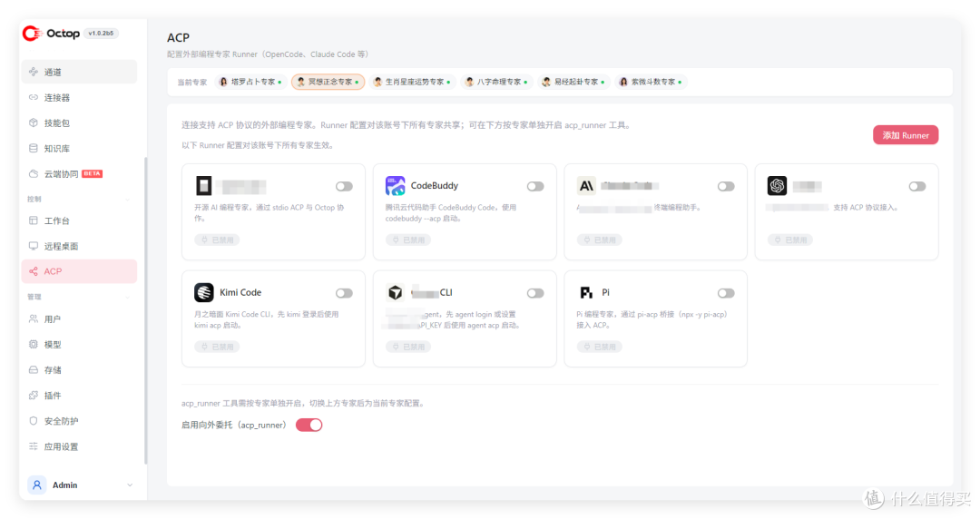Click 已禁用 badge on Kimi Code card
Screen dimensions: 980x519
[x=216, y=347]
